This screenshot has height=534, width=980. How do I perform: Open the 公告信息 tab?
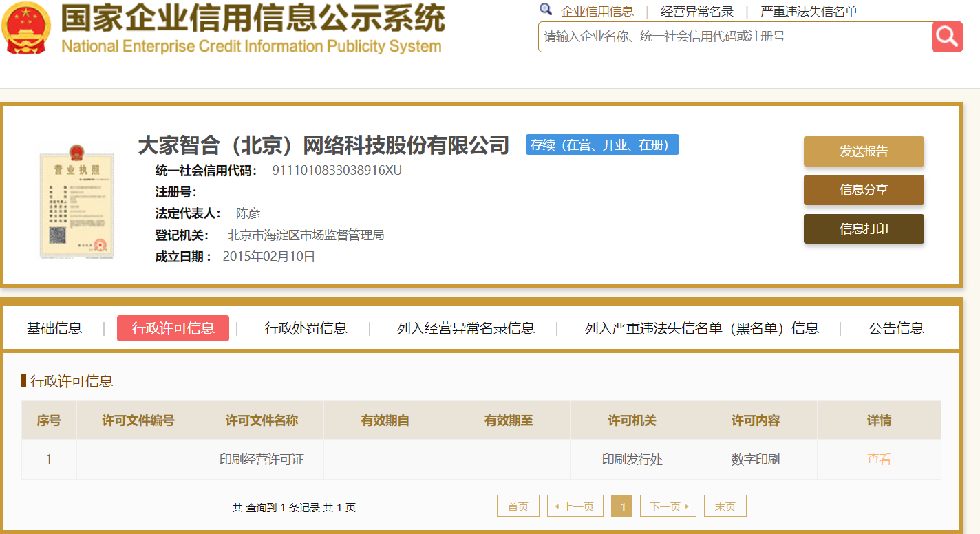point(896,328)
